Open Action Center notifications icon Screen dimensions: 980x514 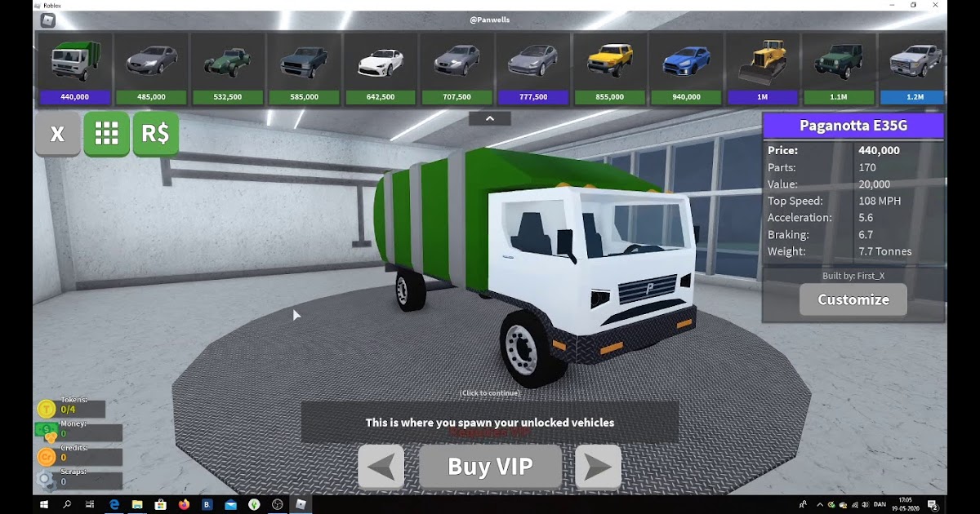pyautogui.click(x=932, y=505)
